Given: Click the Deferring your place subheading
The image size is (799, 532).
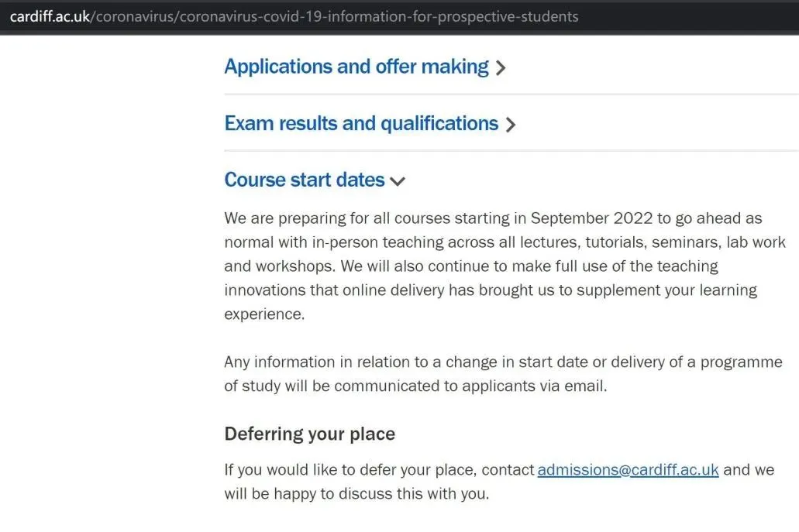Looking at the screenshot, I should click(309, 434).
